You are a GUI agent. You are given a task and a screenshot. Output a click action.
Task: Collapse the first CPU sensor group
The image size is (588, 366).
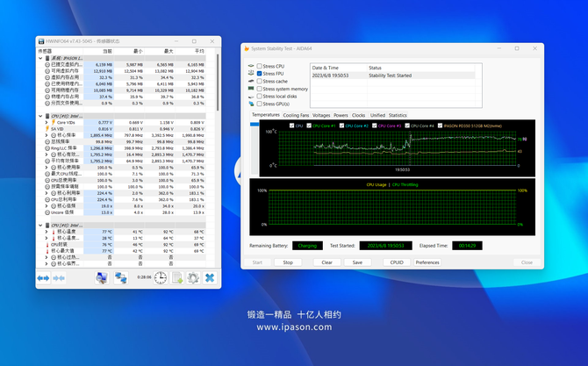[x=40, y=116]
